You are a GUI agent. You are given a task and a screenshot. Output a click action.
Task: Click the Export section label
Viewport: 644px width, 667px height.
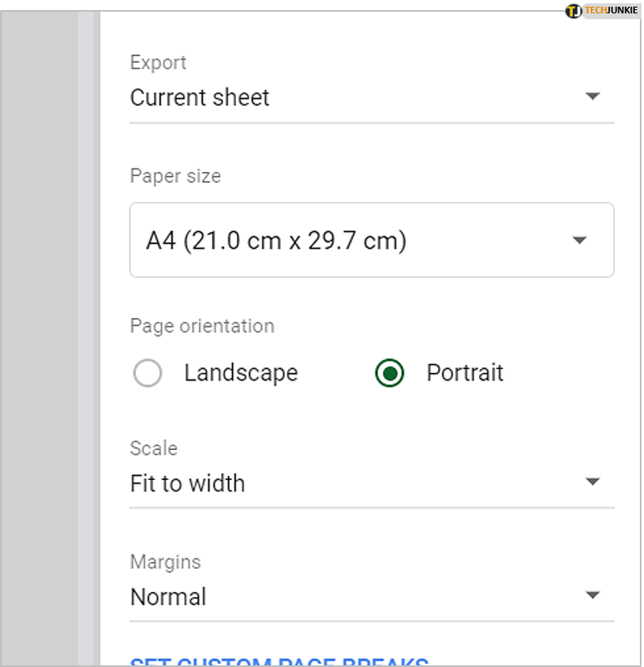click(x=158, y=63)
